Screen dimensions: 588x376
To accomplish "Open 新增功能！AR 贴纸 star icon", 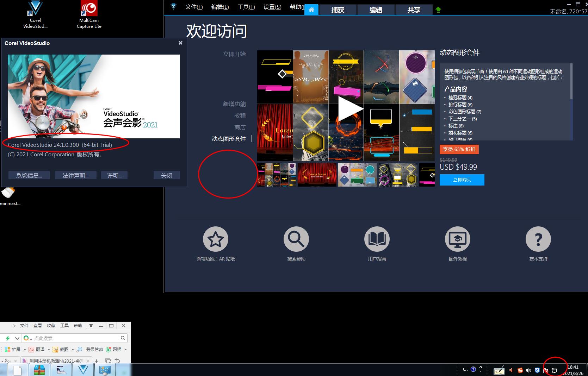I will click(216, 239).
